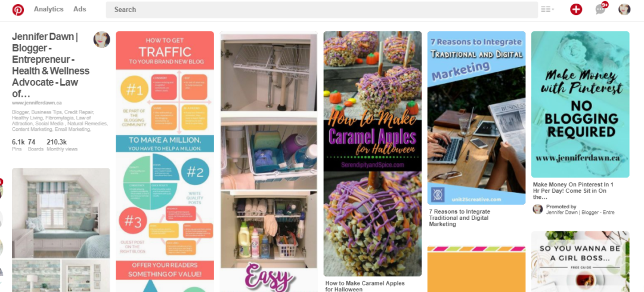Select the 6.1k Pins count
Screen dimensions: 644x292
point(18,145)
